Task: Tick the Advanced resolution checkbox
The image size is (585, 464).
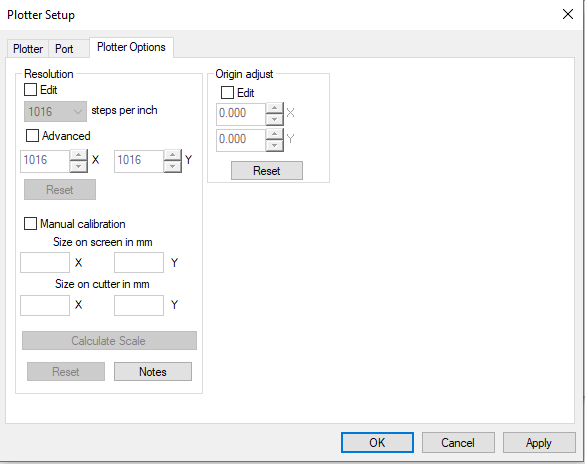Action: 32,135
